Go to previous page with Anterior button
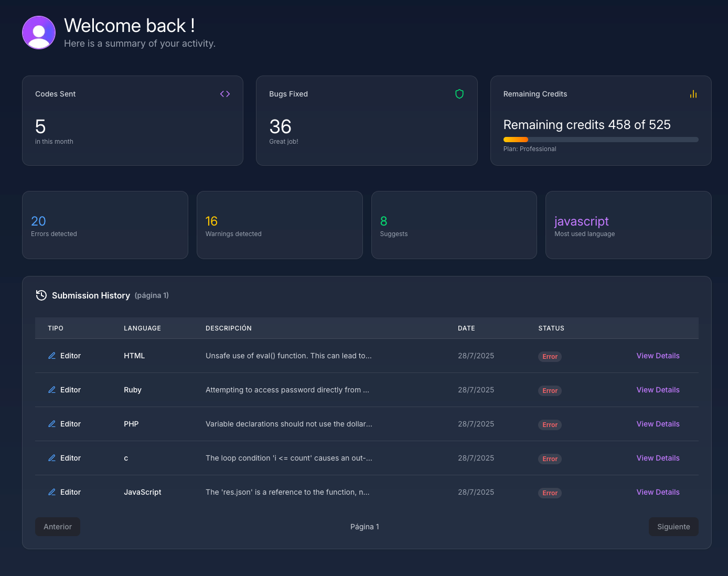Viewport: 728px width, 576px height. pyautogui.click(x=58, y=527)
